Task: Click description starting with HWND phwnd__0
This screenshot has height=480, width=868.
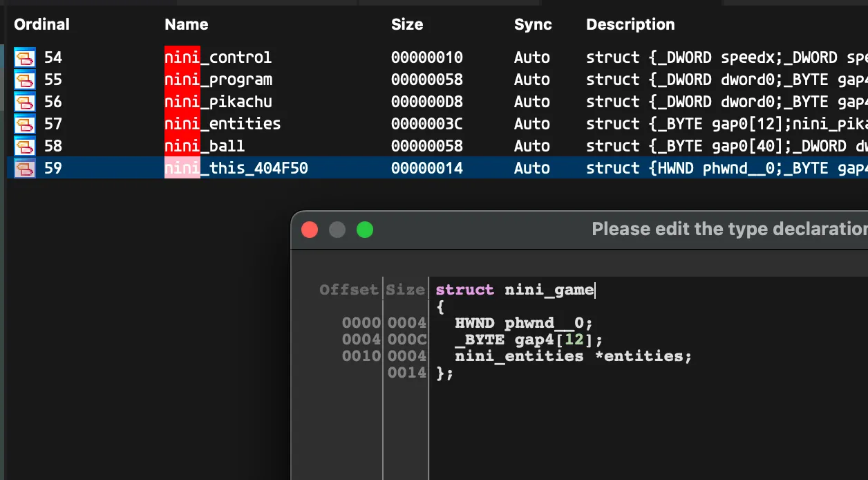Action: [727, 168]
